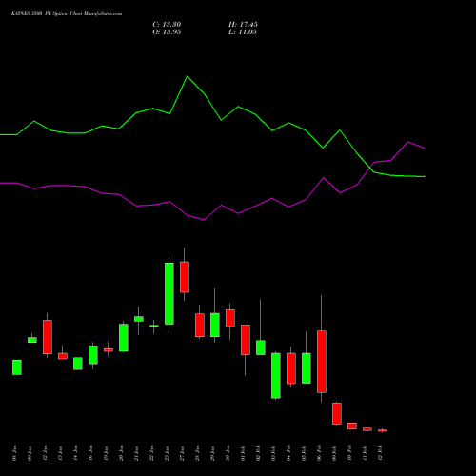Click the 13 Jan date label

point(61,453)
